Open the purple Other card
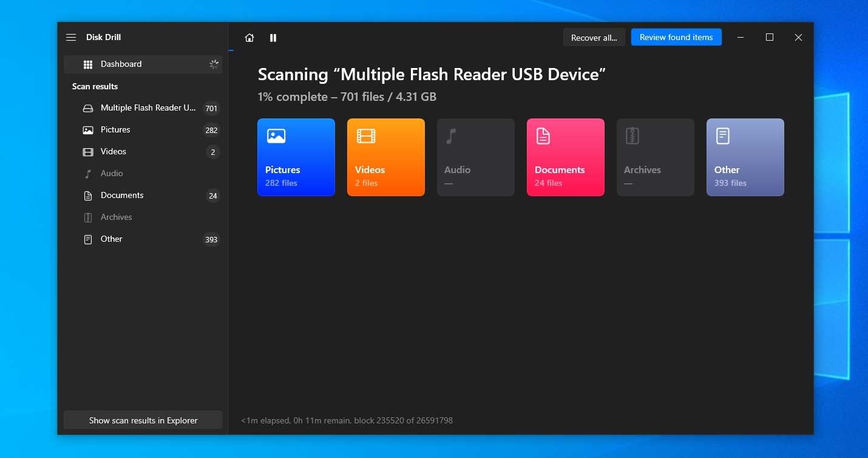The width and height of the screenshot is (868, 458). pyautogui.click(x=745, y=157)
